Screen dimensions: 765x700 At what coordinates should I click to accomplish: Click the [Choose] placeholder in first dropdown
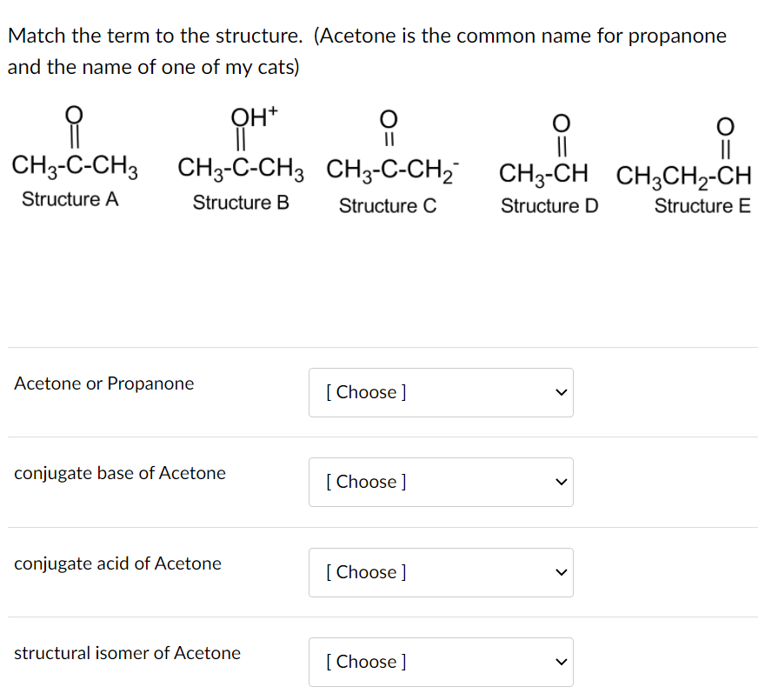[365, 392]
